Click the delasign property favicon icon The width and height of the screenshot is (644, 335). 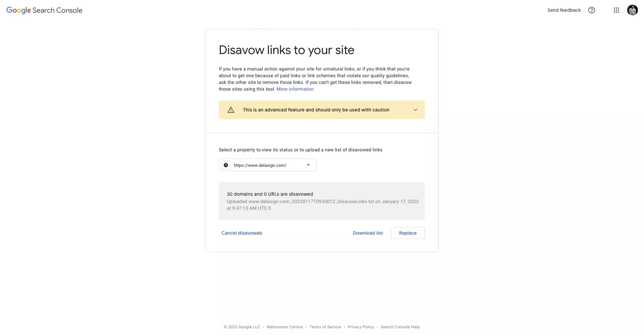(x=226, y=165)
